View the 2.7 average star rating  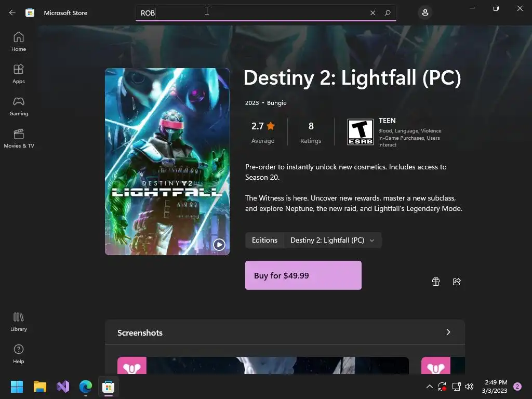[x=263, y=132]
